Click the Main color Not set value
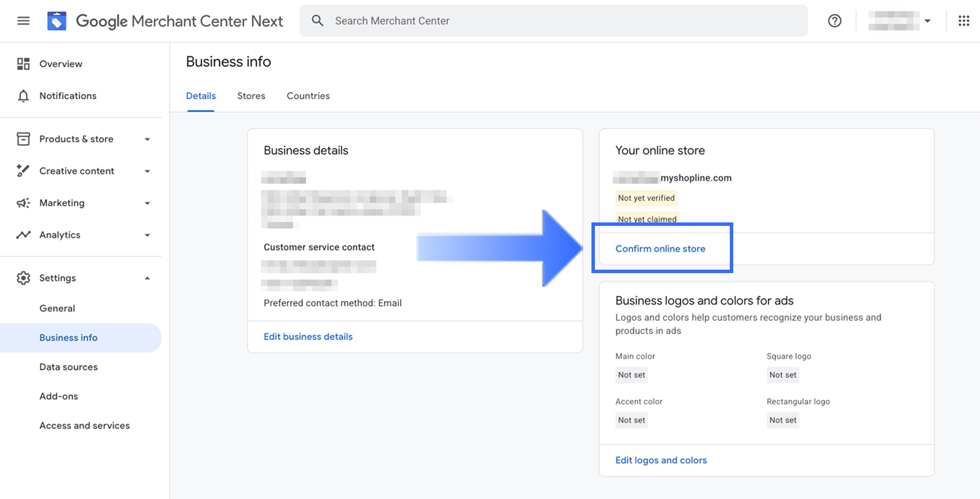This screenshot has height=499, width=980. (631, 375)
